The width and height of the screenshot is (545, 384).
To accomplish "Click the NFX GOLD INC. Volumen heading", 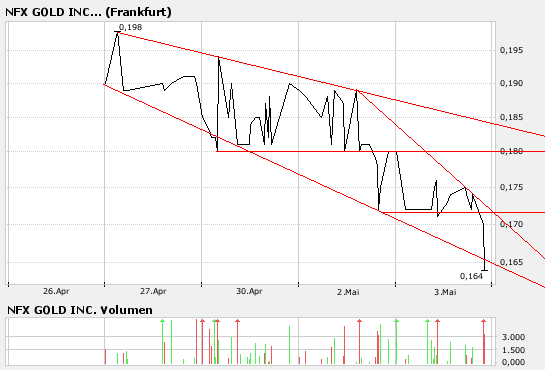I will 80,310.
